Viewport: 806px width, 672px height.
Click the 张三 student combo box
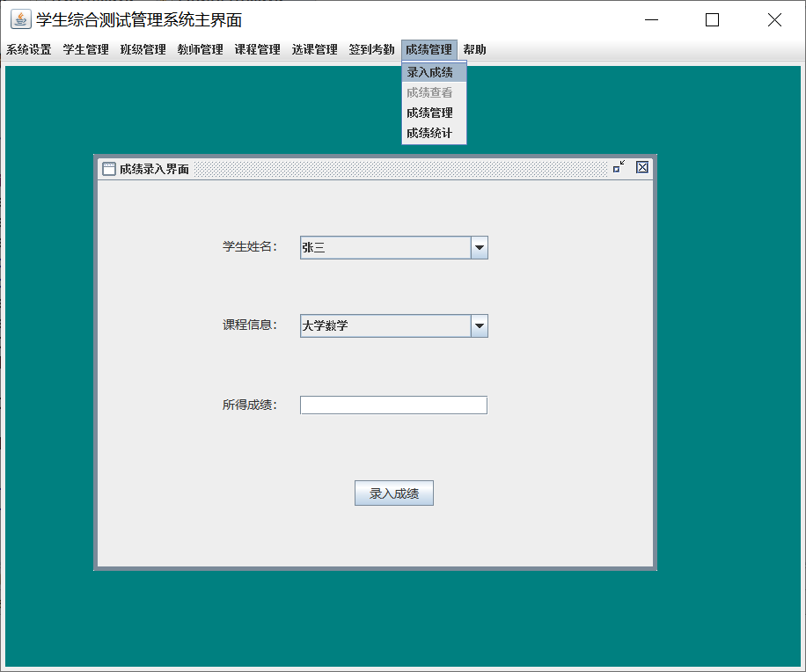pyautogui.click(x=393, y=248)
